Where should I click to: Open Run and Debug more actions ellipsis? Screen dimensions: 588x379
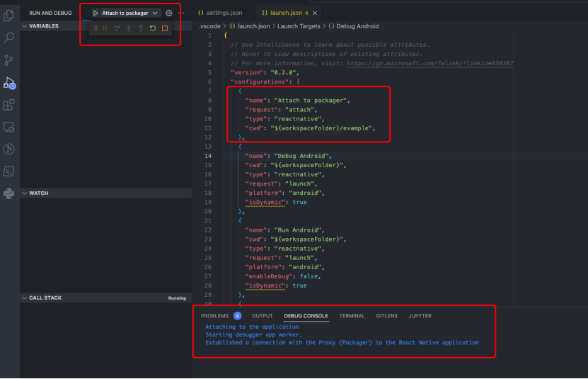click(181, 13)
